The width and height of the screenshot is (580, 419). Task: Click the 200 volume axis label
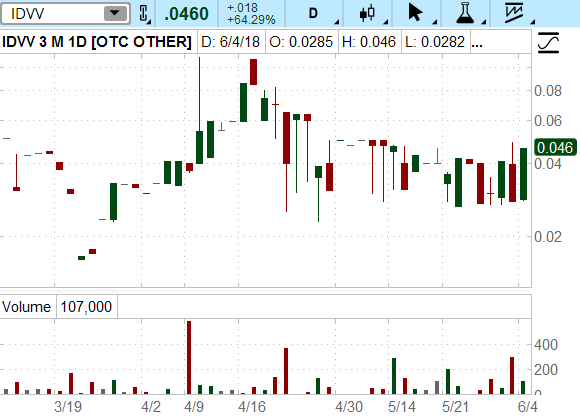[x=546, y=369]
